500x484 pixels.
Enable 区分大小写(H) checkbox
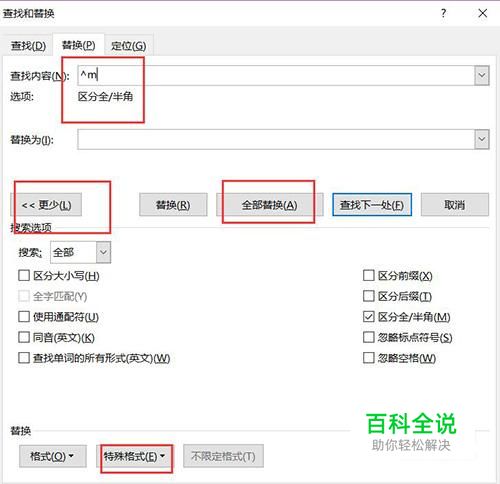(24, 276)
